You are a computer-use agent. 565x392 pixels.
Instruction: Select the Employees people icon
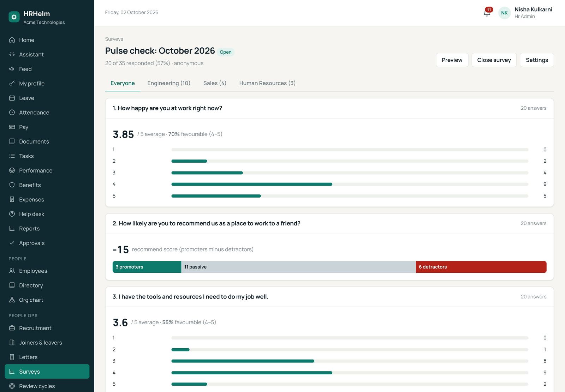(12, 271)
